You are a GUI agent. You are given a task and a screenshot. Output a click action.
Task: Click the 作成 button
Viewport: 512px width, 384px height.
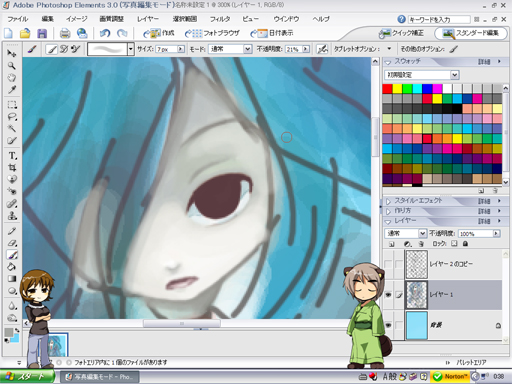(x=159, y=33)
